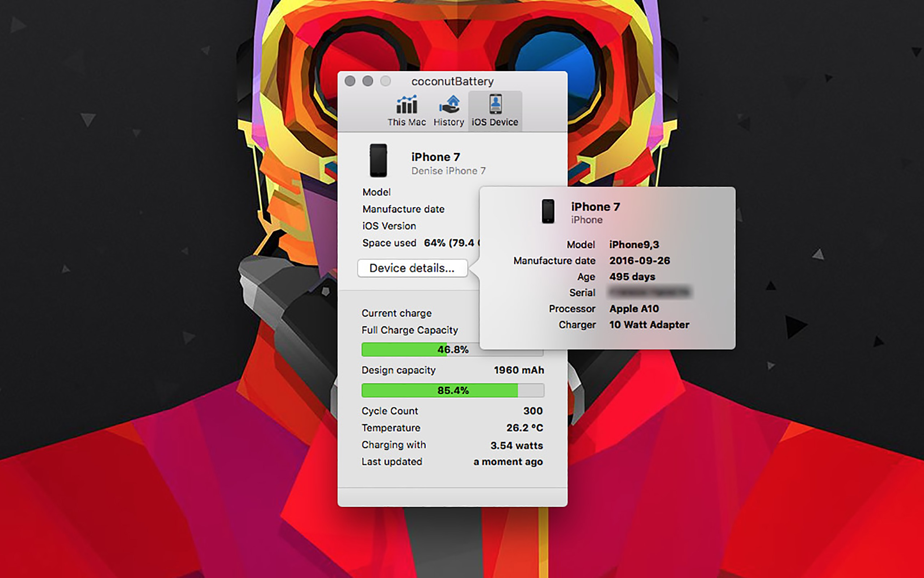Click the 'Design capacity' label
Image resolution: width=924 pixels, height=578 pixels.
[398, 370]
